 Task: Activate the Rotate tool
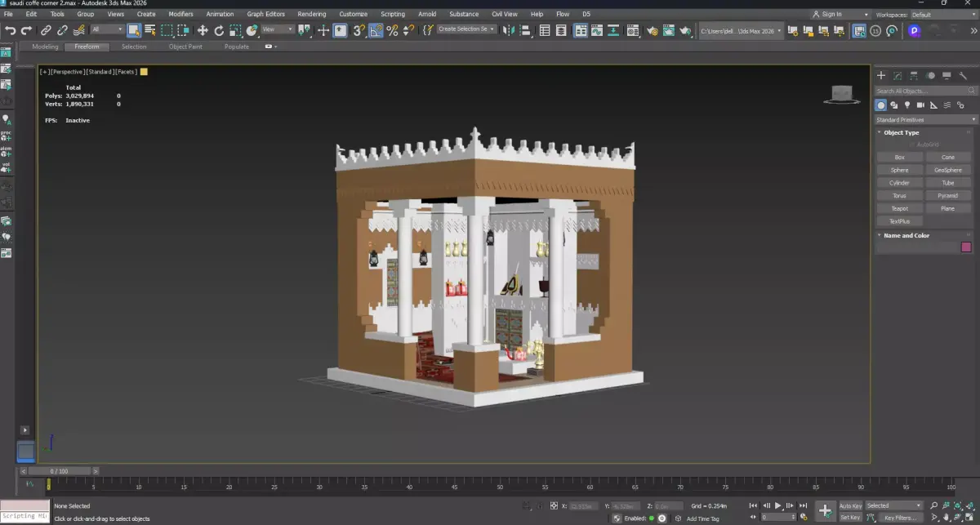click(219, 30)
